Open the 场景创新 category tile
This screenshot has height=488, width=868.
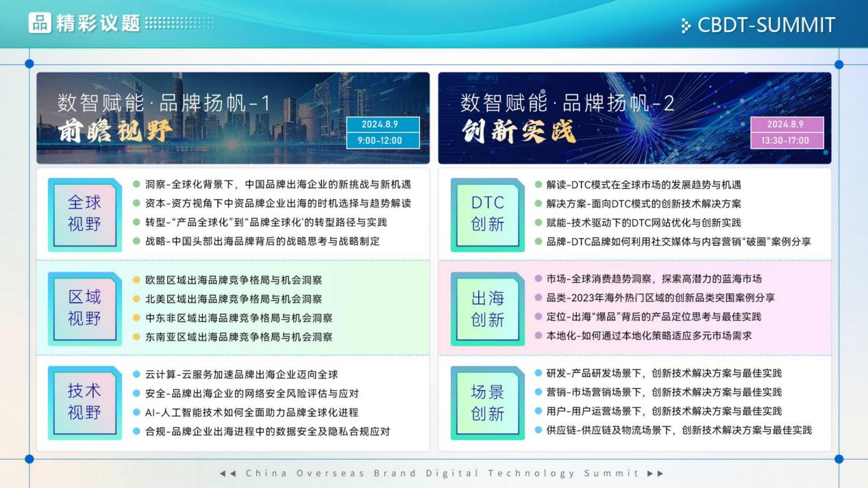487,402
